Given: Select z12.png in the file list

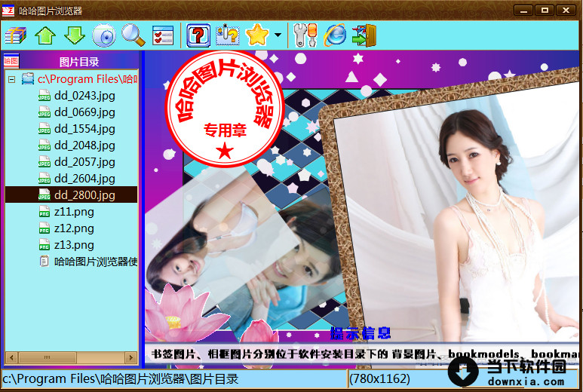Looking at the screenshot, I should click(x=74, y=228).
